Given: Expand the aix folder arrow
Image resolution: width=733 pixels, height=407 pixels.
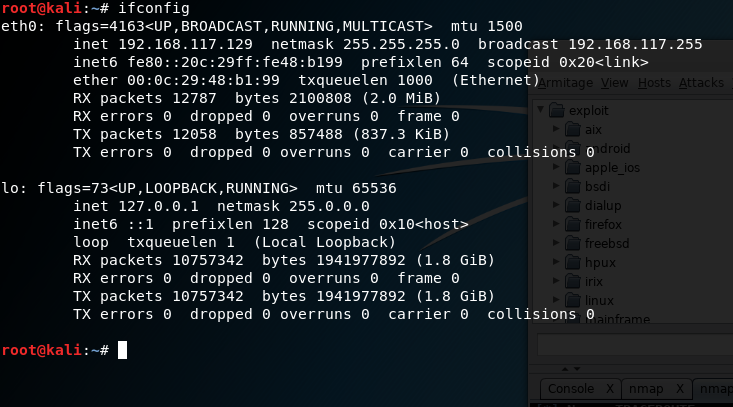Looking at the screenshot, I should (x=556, y=129).
